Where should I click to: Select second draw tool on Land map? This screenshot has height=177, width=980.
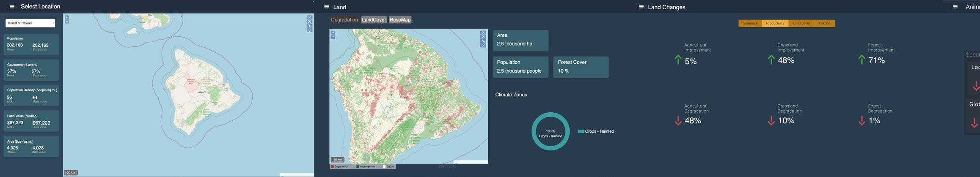point(483,37)
